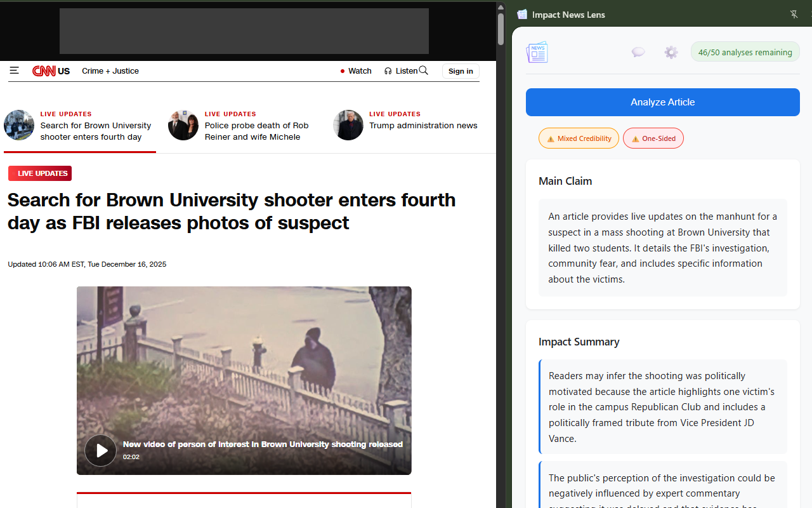Click the Updated 10:06 AM EST timestamp
Image resolution: width=812 pixels, height=508 pixels.
point(87,264)
